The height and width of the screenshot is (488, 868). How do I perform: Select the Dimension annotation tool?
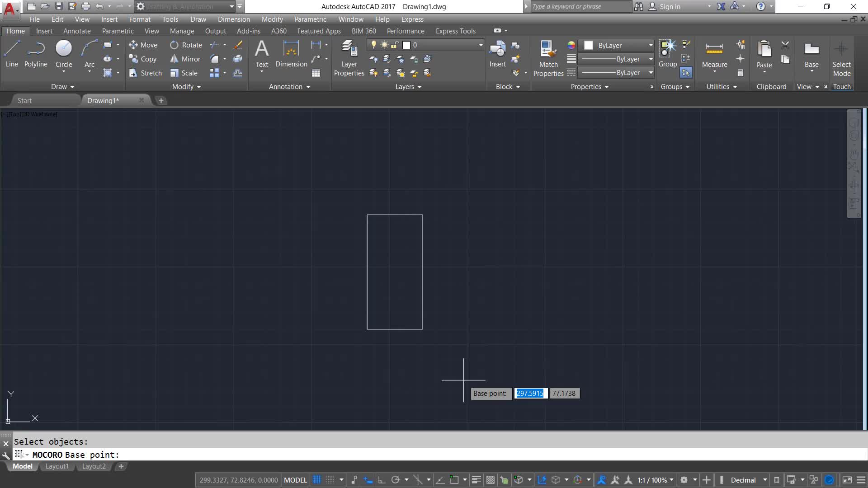tap(291, 54)
